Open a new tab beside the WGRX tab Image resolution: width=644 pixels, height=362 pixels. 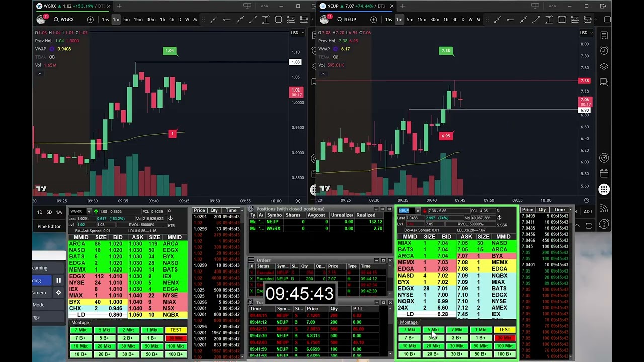point(119,6)
